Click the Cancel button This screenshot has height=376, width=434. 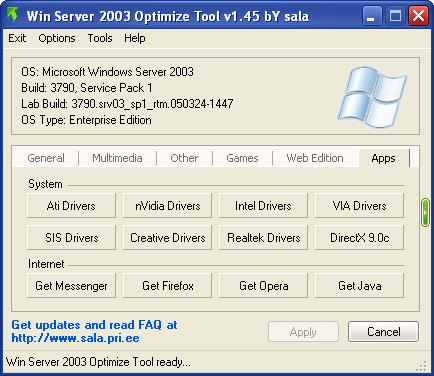pyautogui.click(x=383, y=332)
